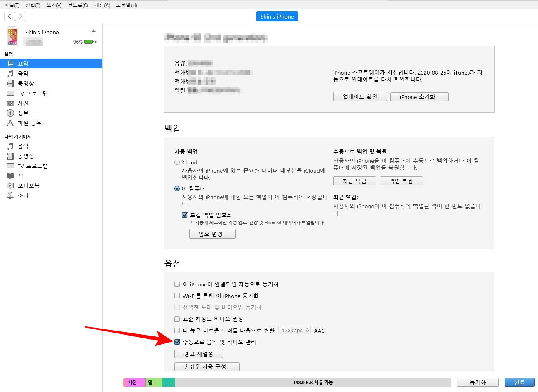
Task: Eject Shin's iPhone with the eject icon
Action: (94, 32)
